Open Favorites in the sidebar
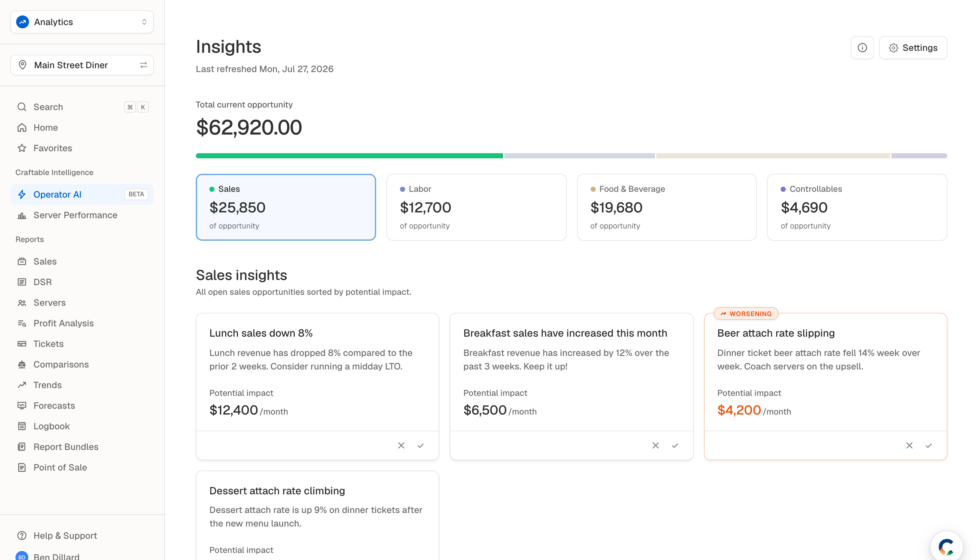The height and width of the screenshot is (560, 979). click(82, 148)
